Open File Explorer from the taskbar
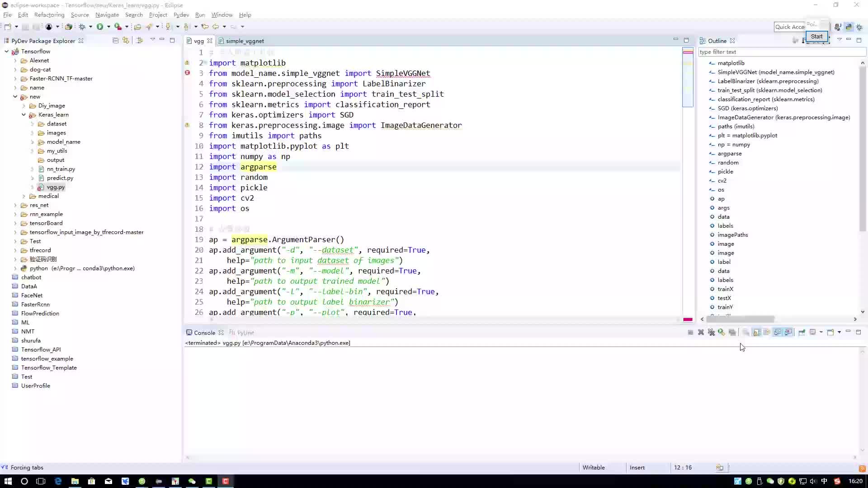This screenshot has height=488, width=868. point(75,481)
